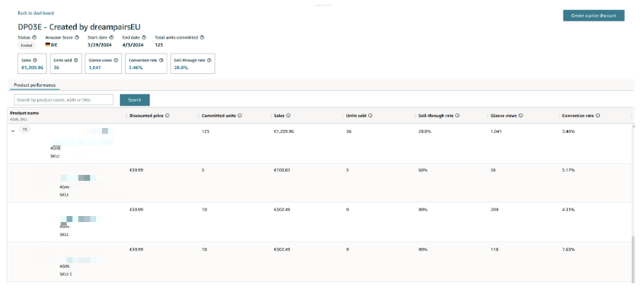
Task: Go Back to dashboard link
Action: click(x=36, y=13)
